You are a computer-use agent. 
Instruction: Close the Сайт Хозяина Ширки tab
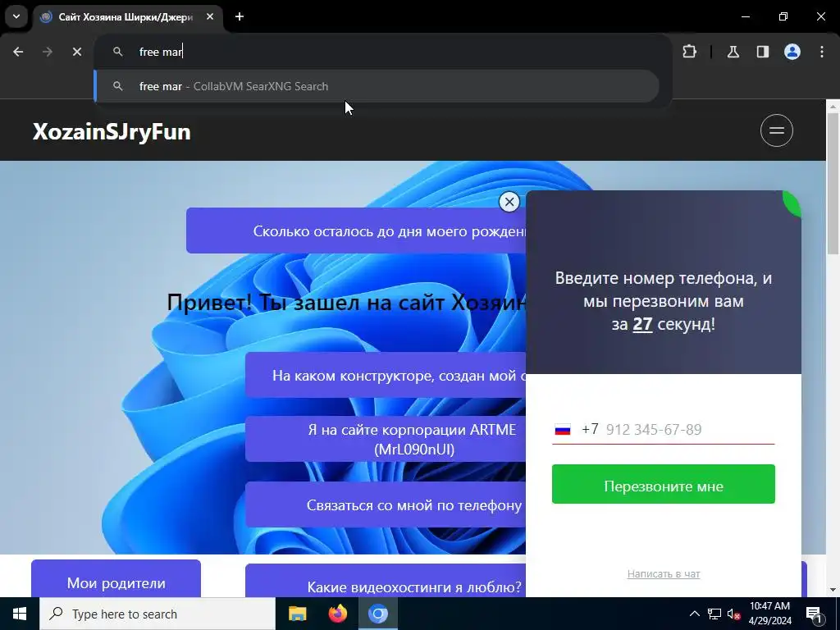(210, 16)
